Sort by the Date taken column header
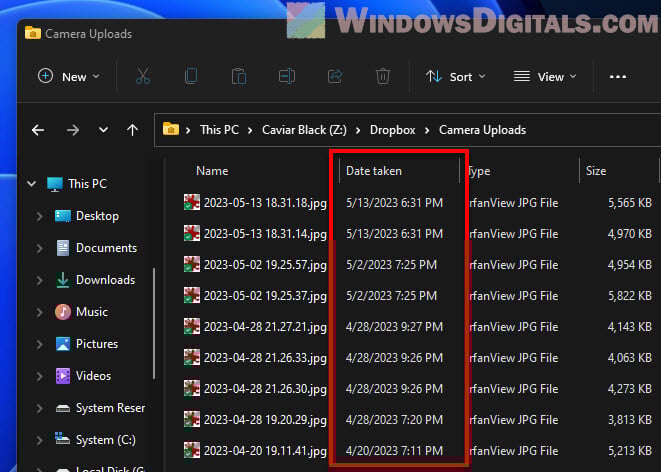 coord(373,171)
